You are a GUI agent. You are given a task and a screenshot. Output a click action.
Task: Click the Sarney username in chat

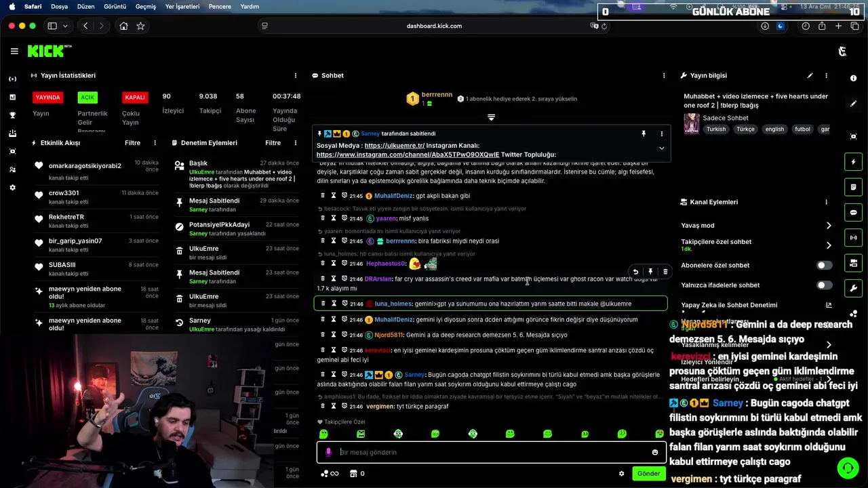tap(414, 375)
